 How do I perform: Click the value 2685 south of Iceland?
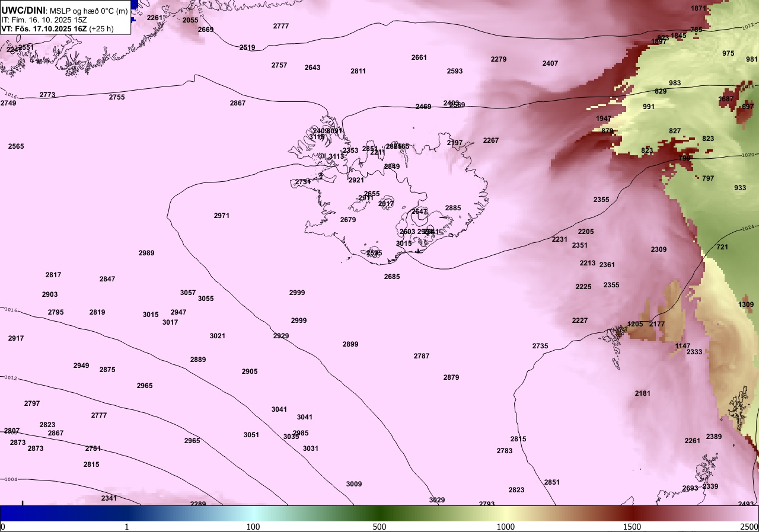[392, 277]
